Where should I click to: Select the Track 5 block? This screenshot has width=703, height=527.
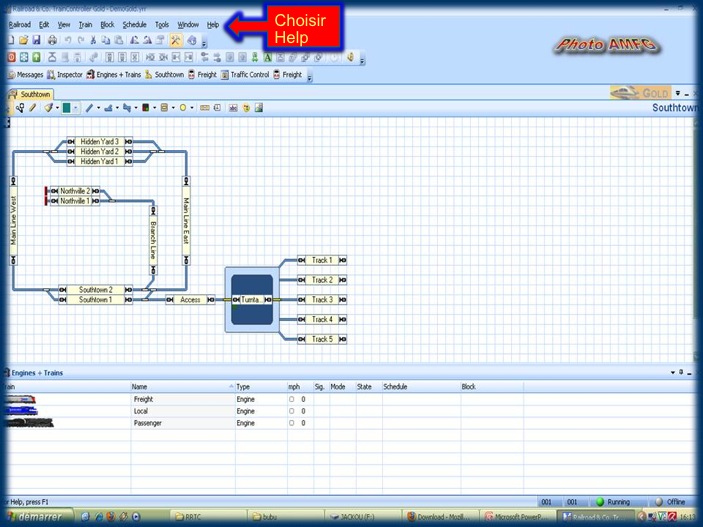point(322,339)
